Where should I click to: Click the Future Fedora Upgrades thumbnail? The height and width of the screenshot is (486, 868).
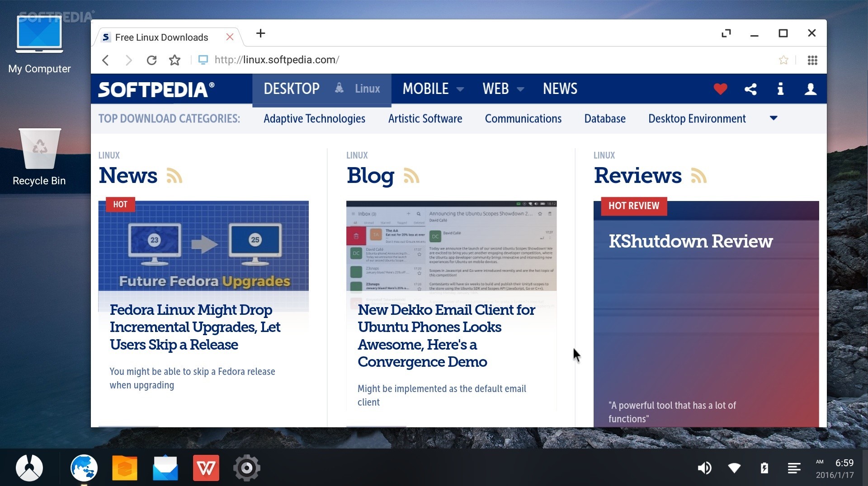pyautogui.click(x=203, y=246)
